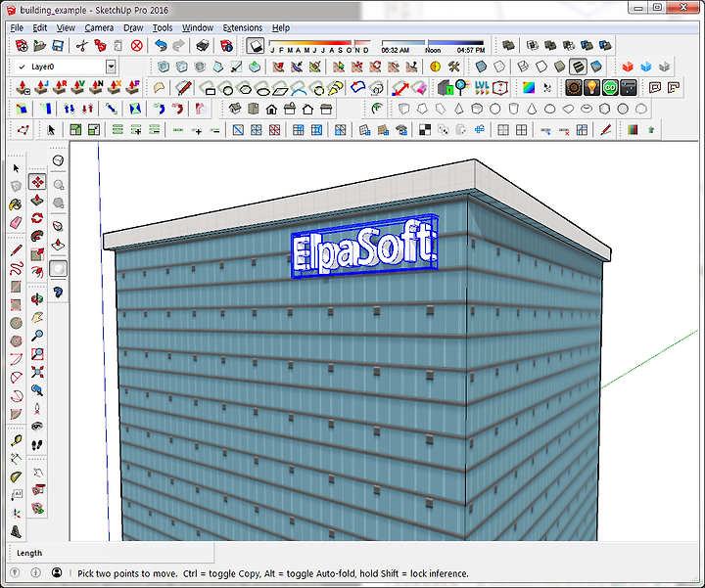
Task: Toggle X-Ray face style
Action: [481, 67]
